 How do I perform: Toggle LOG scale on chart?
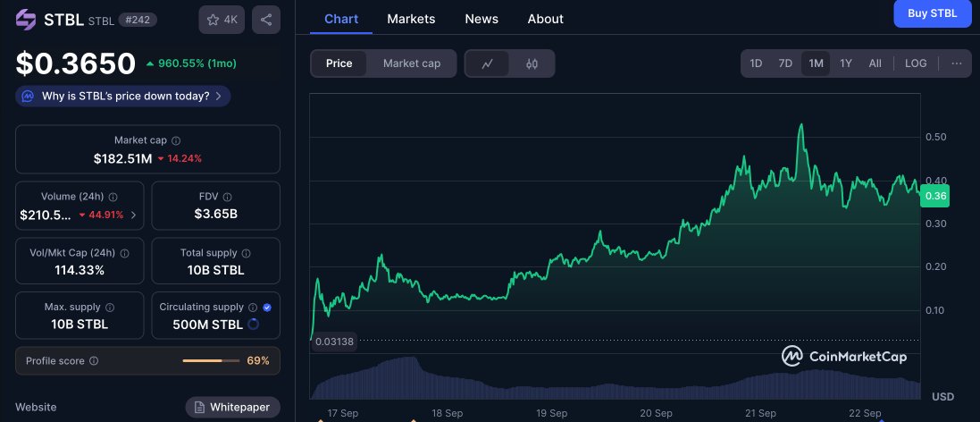(x=916, y=63)
